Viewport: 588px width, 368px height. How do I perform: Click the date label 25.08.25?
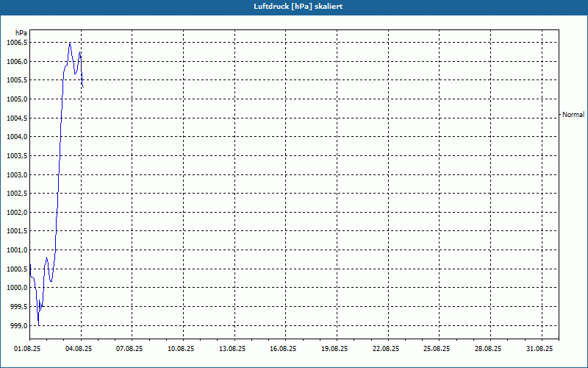click(437, 349)
